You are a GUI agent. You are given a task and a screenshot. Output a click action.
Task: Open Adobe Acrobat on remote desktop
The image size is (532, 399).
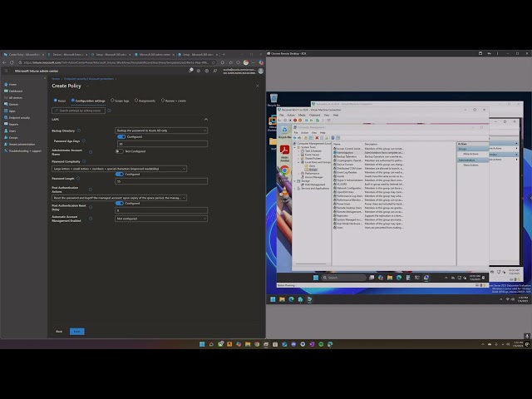click(284, 150)
